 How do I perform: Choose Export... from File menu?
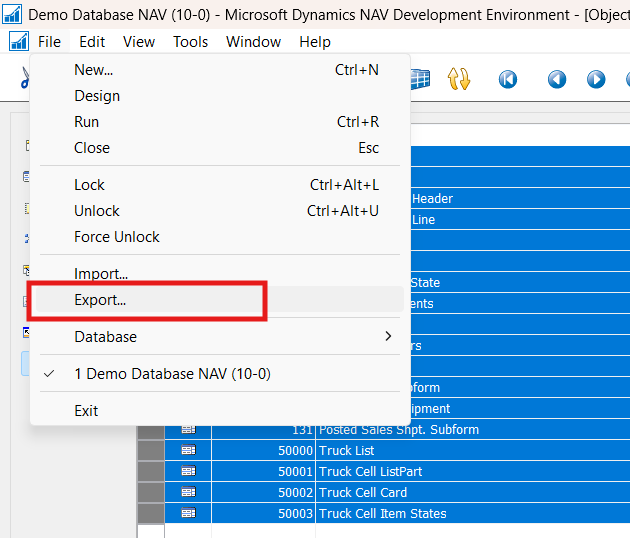100,300
